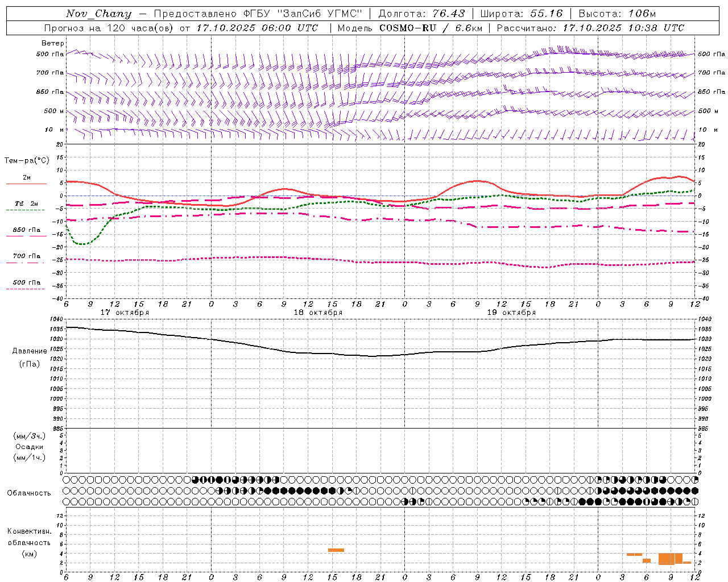Click the 'Широта: 55.16' latitude value
This screenshot has width=728, height=582.
click(522, 14)
